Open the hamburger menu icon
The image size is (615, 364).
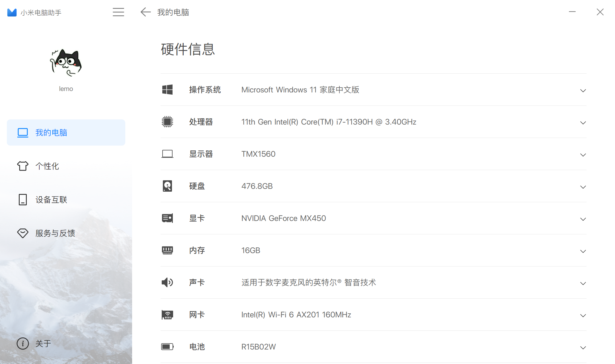coord(118,12)
